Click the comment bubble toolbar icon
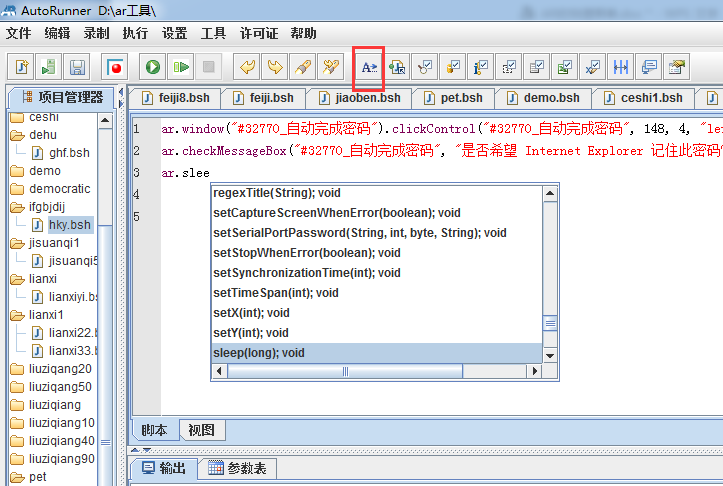 pos(649,67)
